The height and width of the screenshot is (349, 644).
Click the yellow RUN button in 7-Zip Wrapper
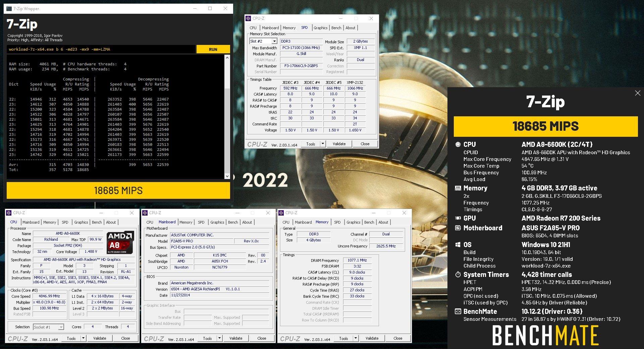point(213,49)
